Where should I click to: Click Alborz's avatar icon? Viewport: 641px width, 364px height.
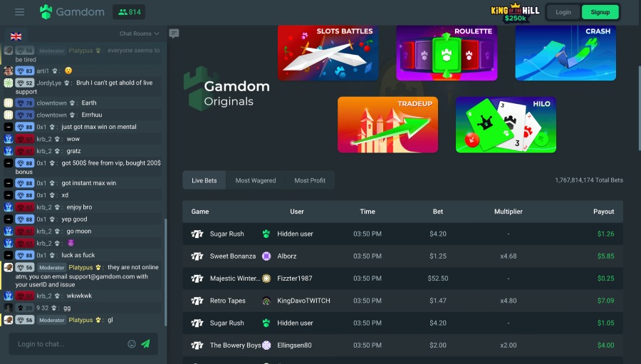point(266,256)
